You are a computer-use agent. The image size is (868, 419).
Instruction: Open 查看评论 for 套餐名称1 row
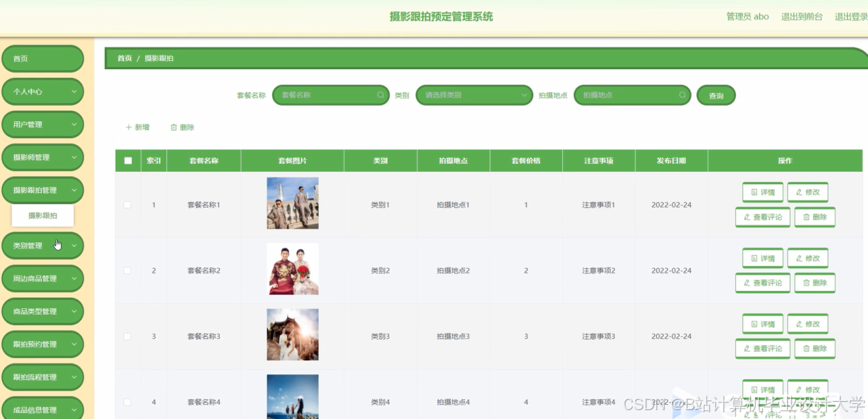(x=763, y=217)
